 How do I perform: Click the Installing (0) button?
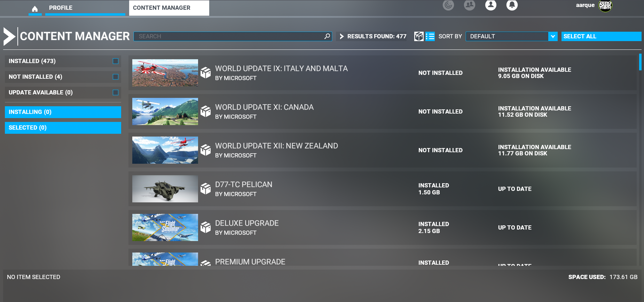63,112
